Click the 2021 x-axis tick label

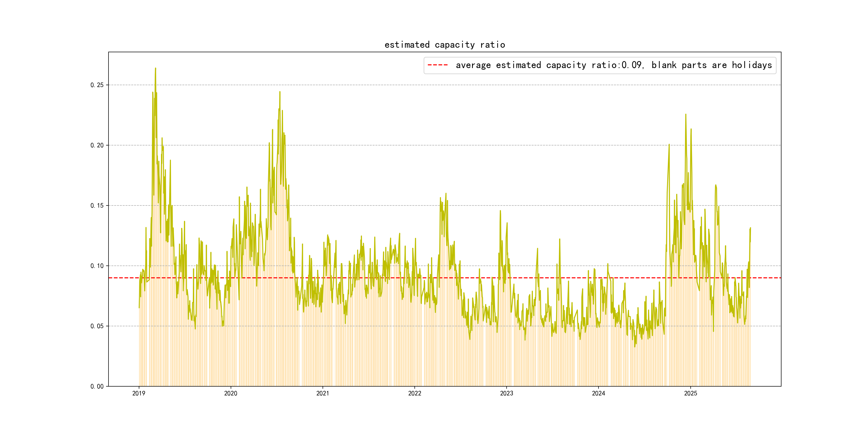tap(323, 393)
